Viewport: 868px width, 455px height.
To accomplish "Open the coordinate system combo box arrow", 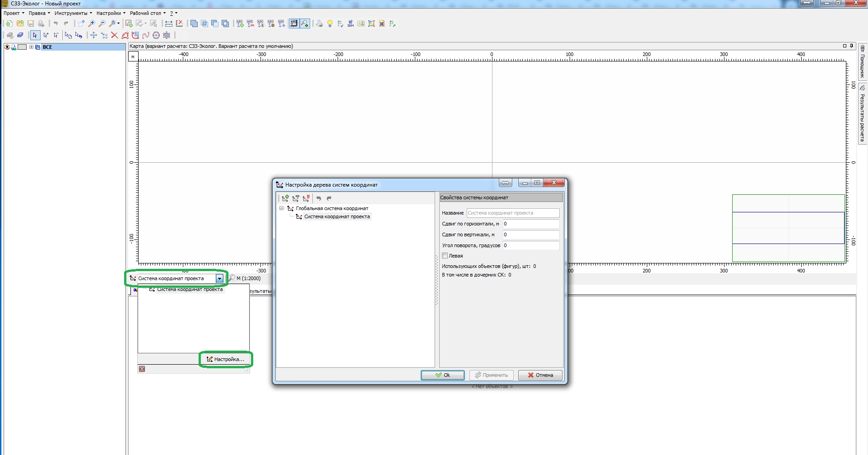I will pos(219,278).
